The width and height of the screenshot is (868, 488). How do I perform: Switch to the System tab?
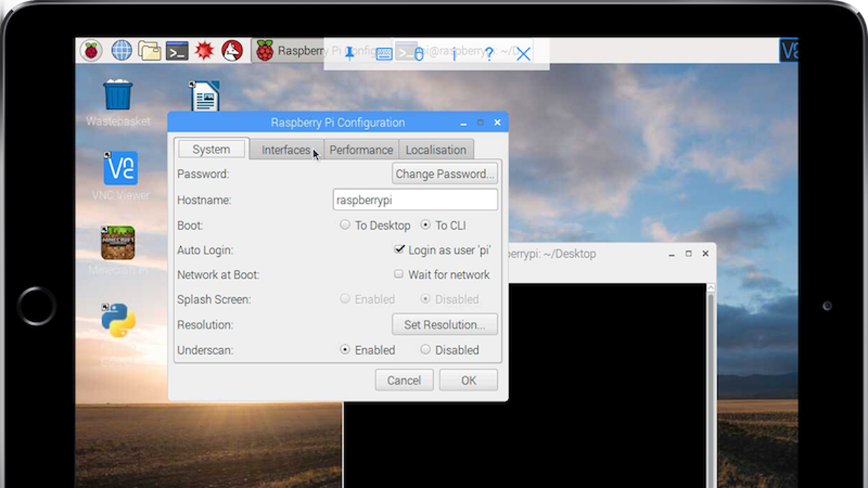(x=211, y=150)
